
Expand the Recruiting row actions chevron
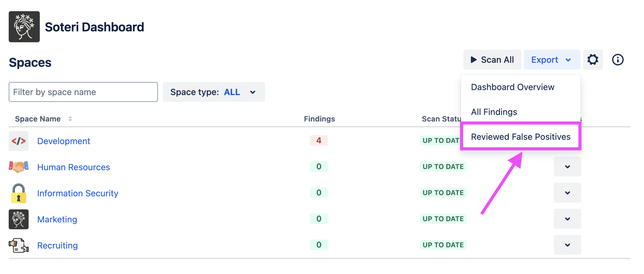tap(567, 245)
